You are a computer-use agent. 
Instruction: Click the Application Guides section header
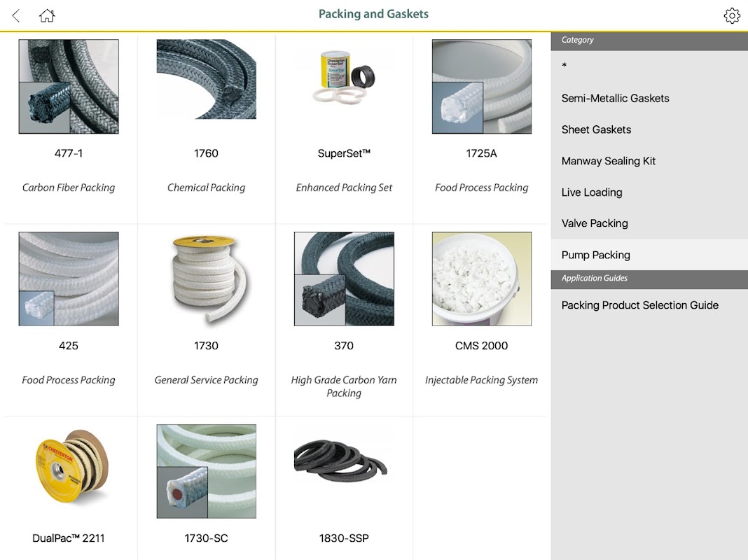click(649, 279)
